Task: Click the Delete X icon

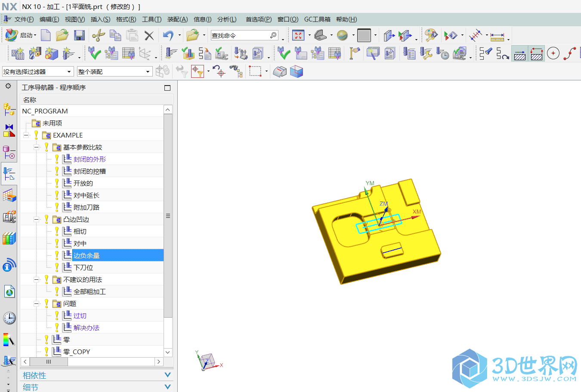Action: pos(149,35)
